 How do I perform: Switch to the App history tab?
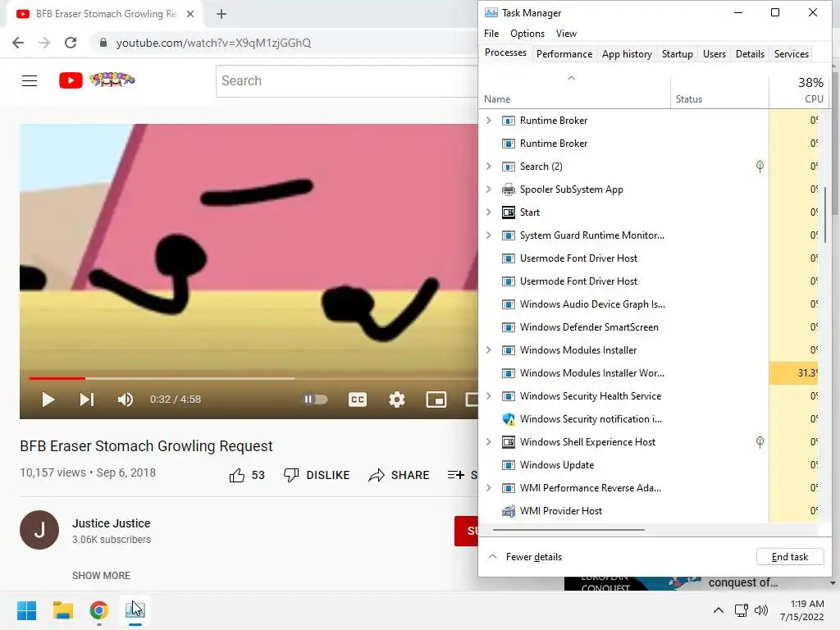(x=627, y=54)
